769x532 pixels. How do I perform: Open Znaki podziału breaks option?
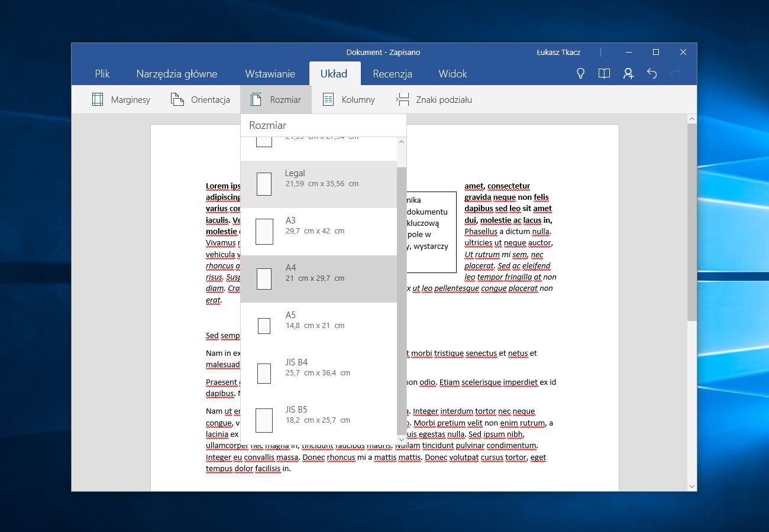click(x=434, y=100)
